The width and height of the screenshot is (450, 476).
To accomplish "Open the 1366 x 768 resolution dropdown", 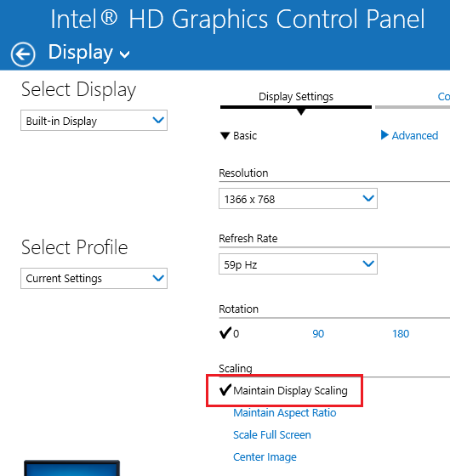I will click(x=298, y=199).
